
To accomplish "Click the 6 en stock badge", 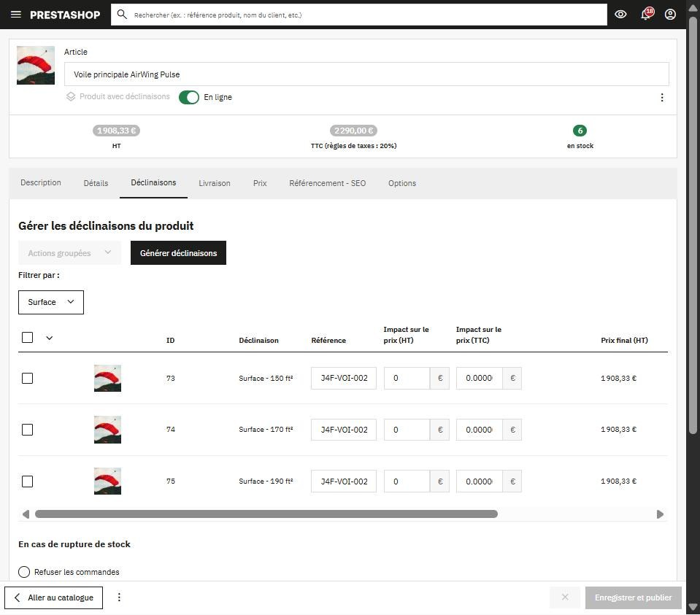I will (580, 131).
